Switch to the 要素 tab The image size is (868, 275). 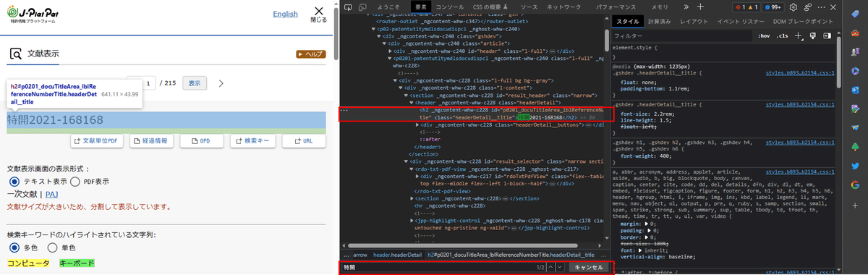click(420, 7)
